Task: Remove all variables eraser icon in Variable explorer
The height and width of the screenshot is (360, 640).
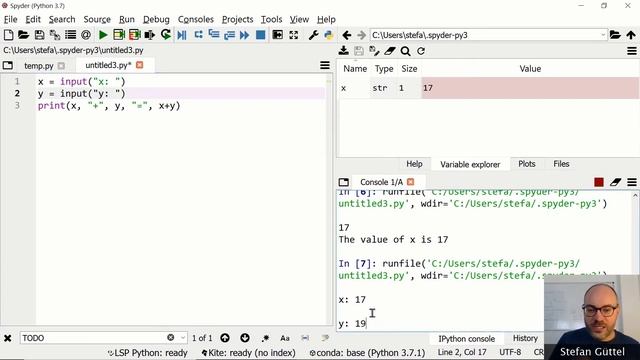Action: (x=390, y=51)
